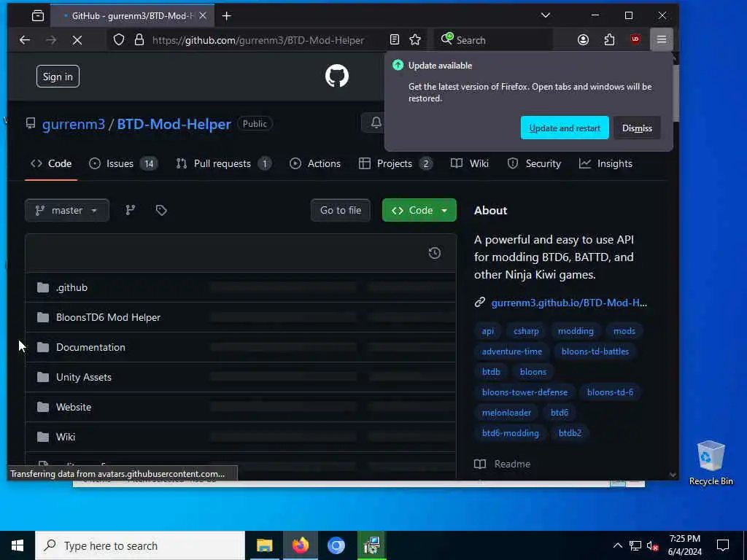Open gurrenm3 user profile link
This screenshot has height=560, width=747.
point(74,124)
